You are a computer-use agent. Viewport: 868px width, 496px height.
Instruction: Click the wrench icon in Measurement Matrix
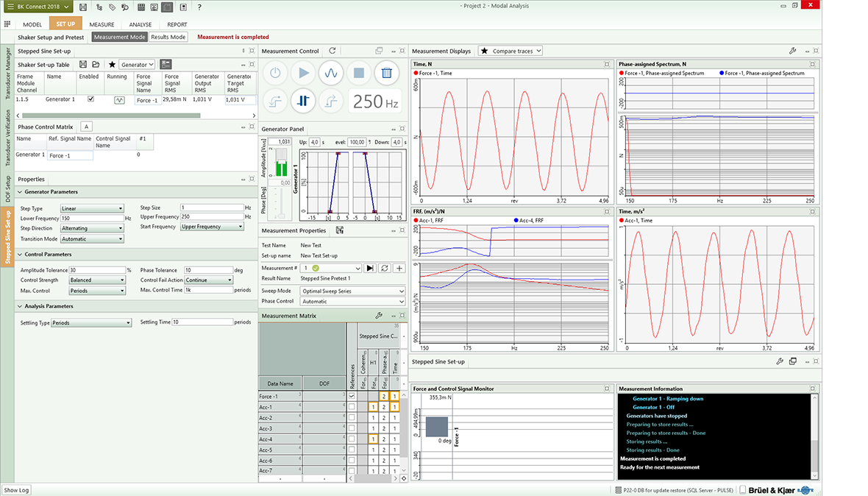379,316
